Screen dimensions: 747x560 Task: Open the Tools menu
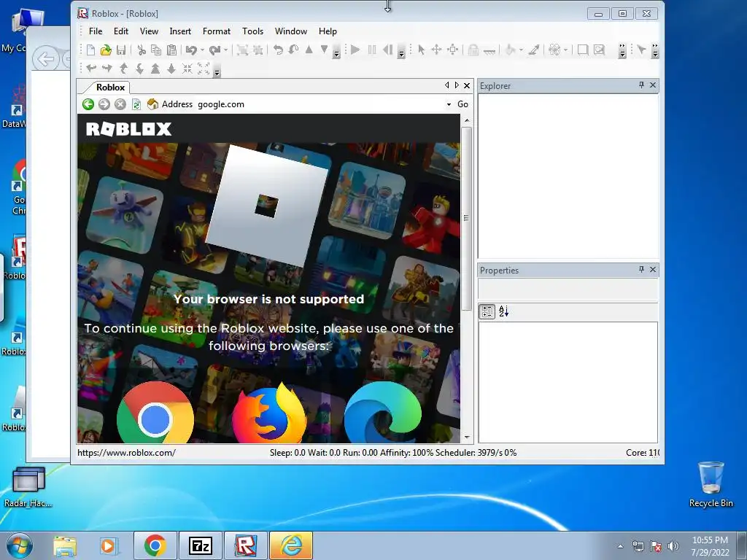point(252,31)
